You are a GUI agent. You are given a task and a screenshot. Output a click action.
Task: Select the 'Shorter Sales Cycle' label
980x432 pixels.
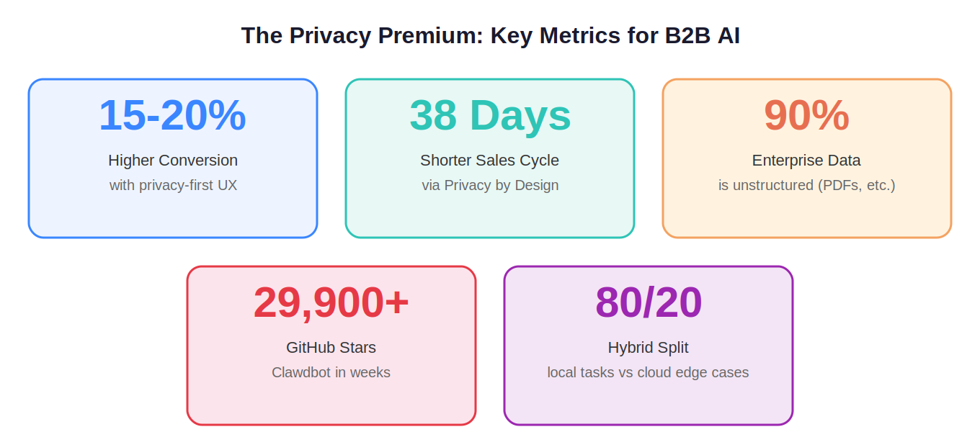[x=490, y=161]
